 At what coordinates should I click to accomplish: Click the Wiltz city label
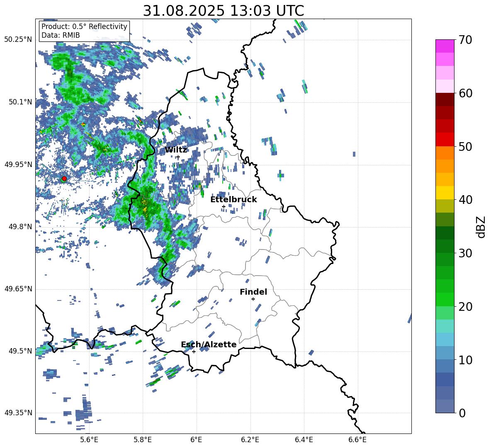(x=176, y=150)
